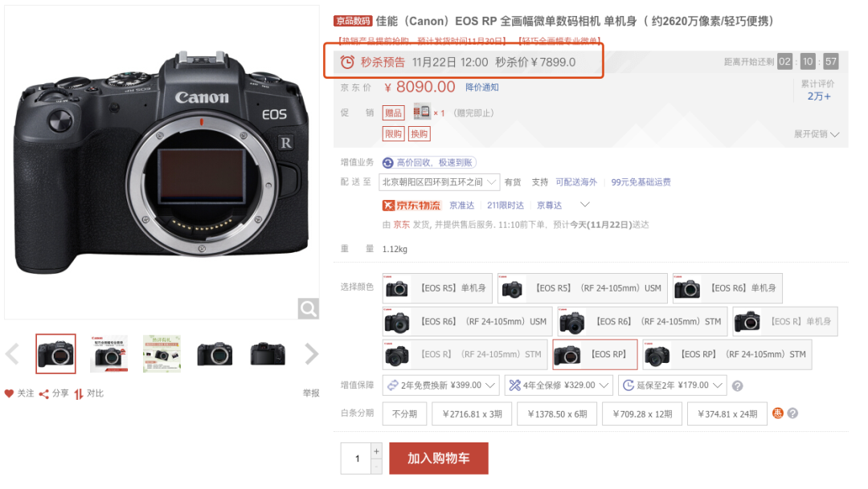Screen dimensions: 868x489
Task: Decrease quantity with the minus button
Action: [x=376, y=467]
